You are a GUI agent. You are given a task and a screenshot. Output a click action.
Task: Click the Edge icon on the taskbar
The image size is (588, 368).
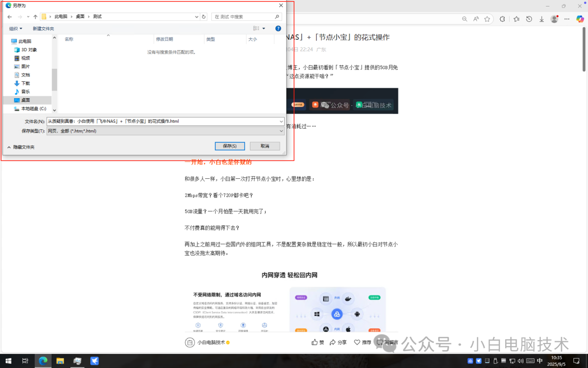[43, 361]
